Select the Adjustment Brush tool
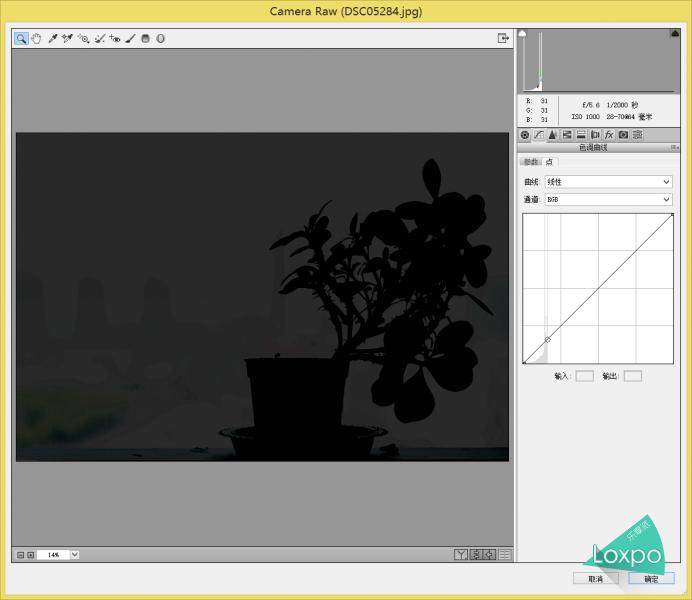This screenshot has height=600, width=692. 130,39
